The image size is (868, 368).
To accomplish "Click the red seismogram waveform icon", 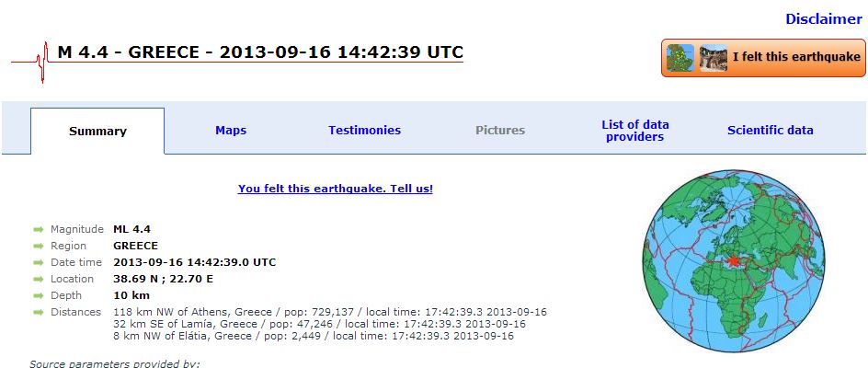I will tap(40, 62).
